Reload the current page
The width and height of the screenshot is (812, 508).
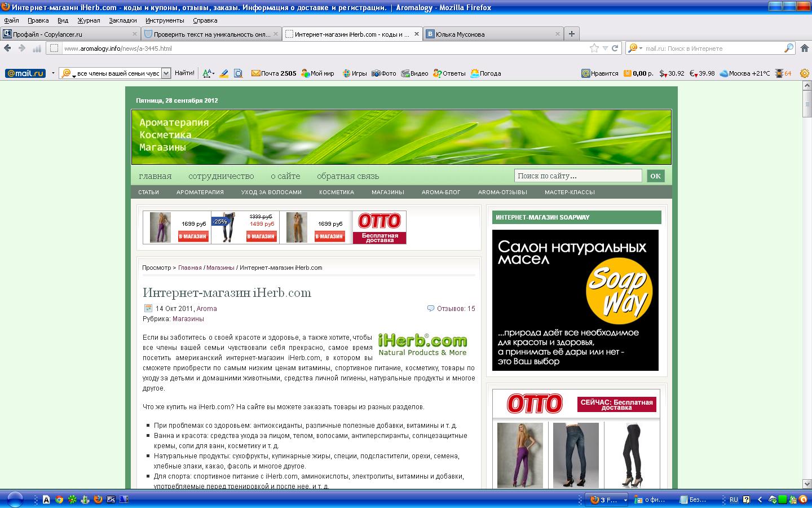615,48
